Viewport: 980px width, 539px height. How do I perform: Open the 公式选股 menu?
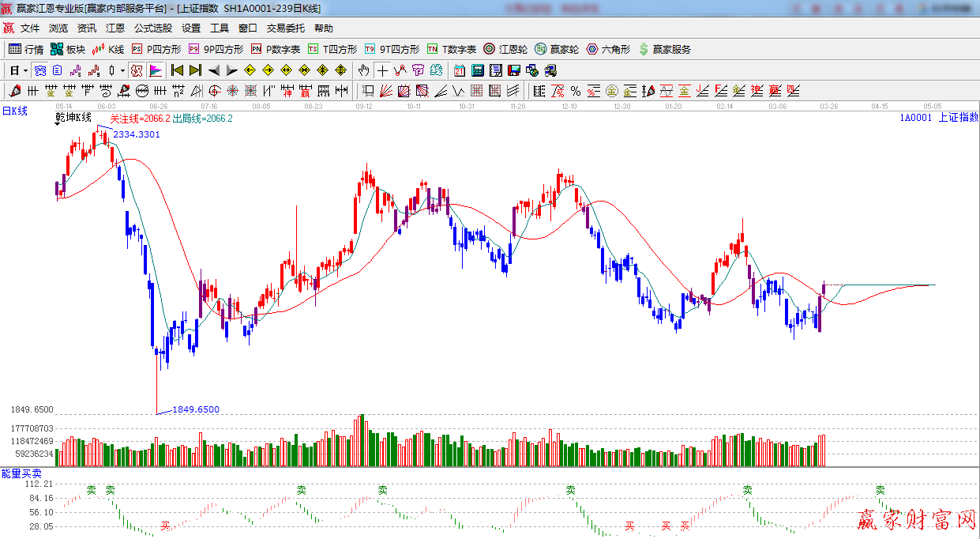(x=152, y=28)
